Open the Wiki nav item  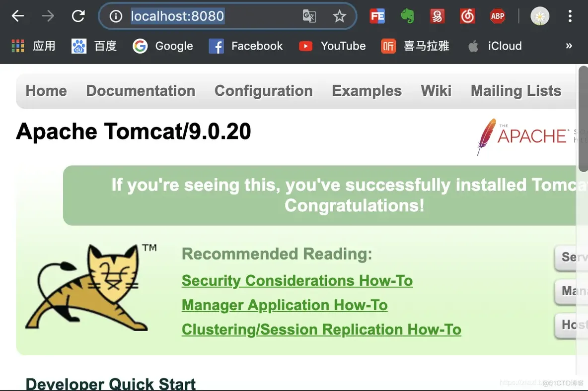436,91
